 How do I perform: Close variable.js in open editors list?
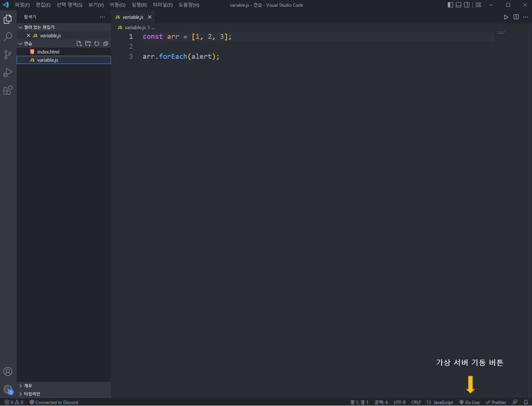29,35
